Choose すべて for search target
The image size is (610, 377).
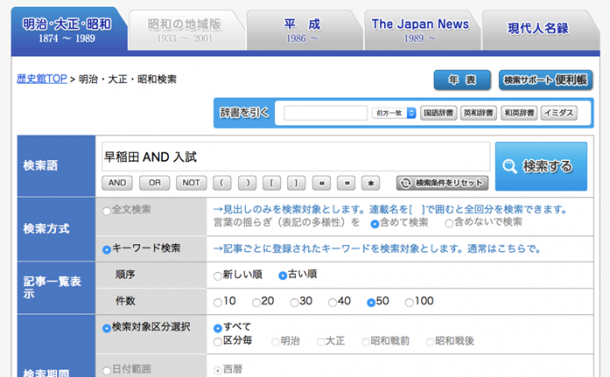pos(218,328)
